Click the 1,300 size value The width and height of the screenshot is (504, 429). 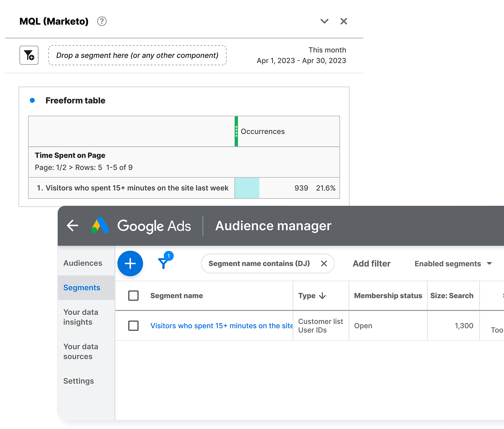(x=464, y=326)
